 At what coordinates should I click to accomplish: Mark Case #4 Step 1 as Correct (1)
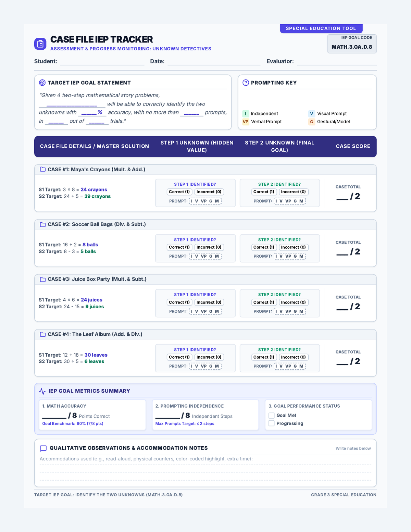[179, 357]
